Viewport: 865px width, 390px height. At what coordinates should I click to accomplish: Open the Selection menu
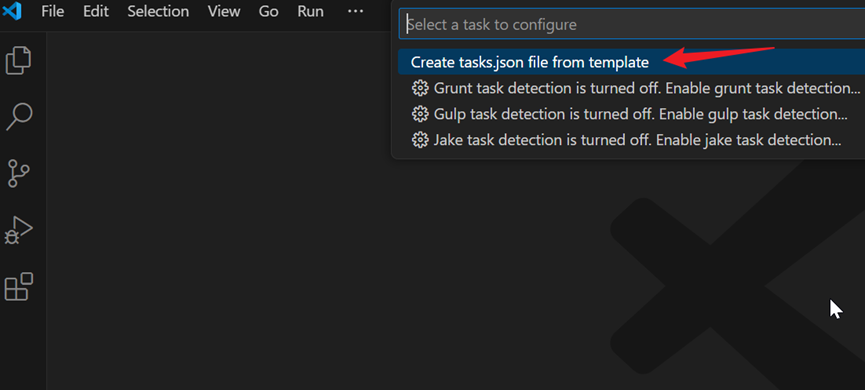(x=158, y=11)
